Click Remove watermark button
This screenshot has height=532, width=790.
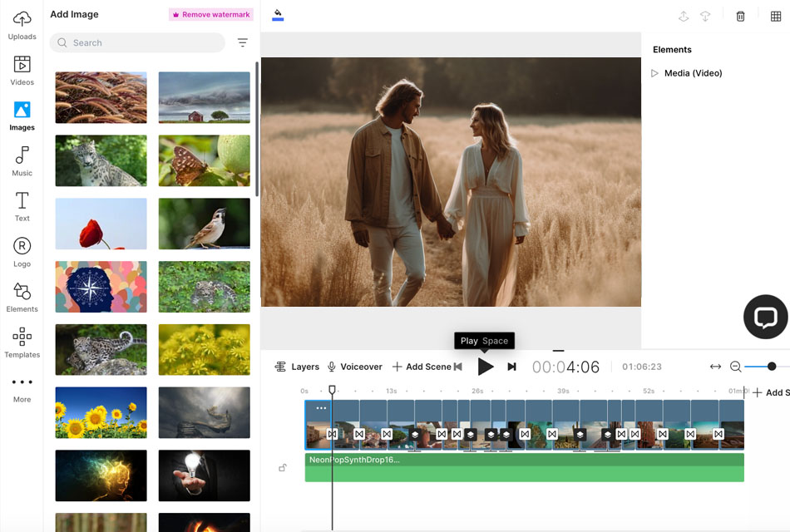[210, 15]
